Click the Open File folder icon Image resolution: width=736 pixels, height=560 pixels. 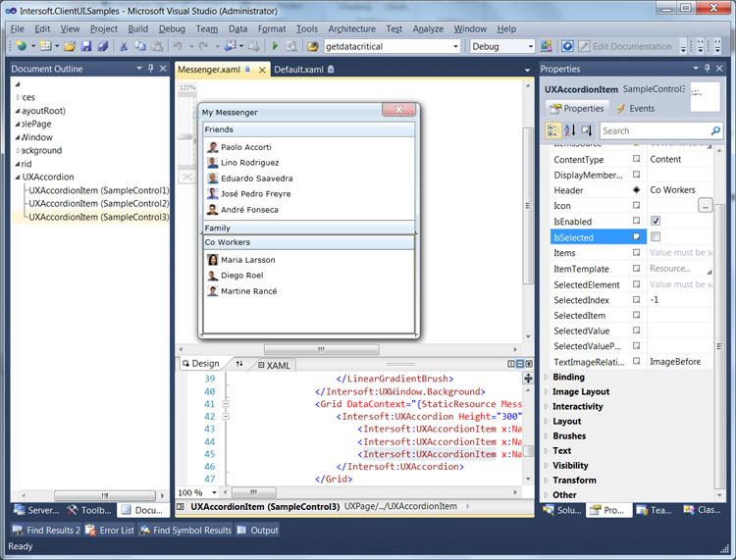70,46
